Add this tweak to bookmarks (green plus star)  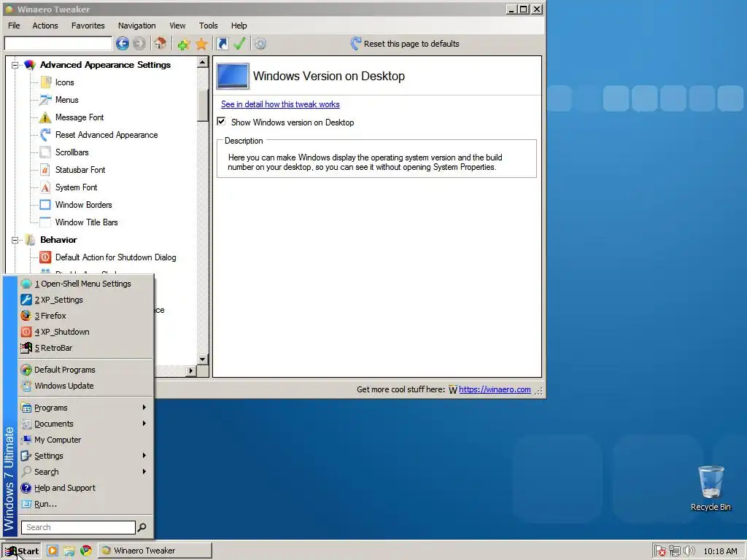tap(183, 44)
